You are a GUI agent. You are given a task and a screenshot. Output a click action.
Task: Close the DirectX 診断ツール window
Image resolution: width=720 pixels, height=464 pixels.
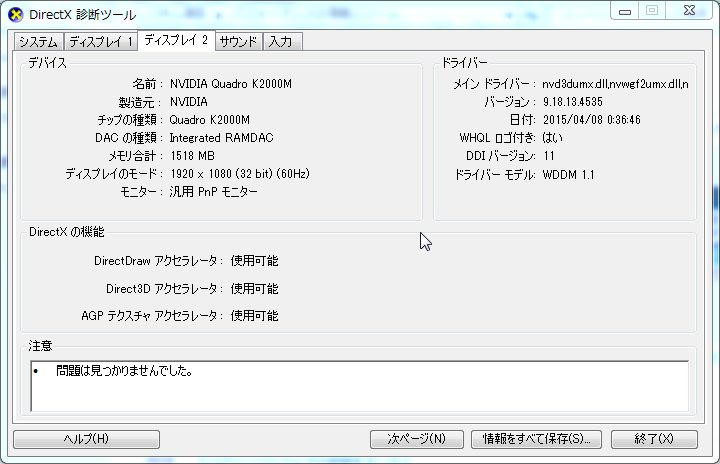point(689,11)
